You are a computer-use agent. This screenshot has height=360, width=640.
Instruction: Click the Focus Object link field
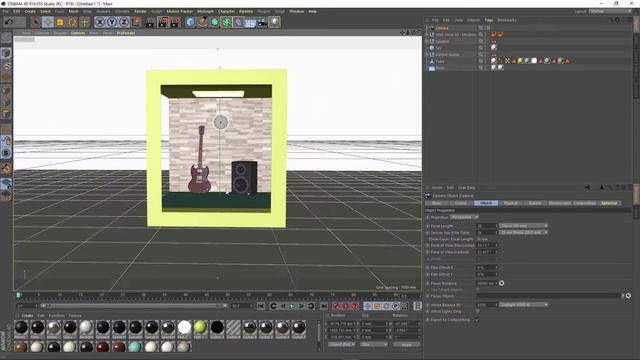(x=549, y=296)
